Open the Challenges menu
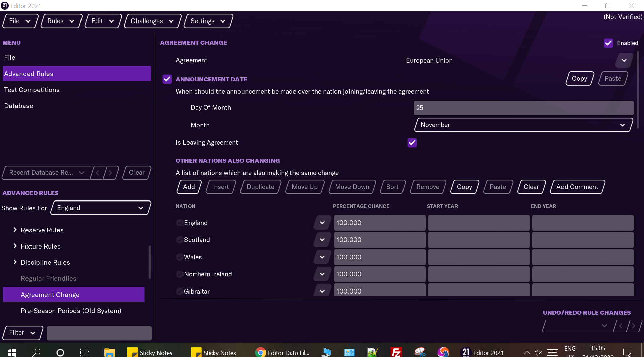Image resolution: width=644 pixels, height=357 pixels. [x=152, y=21]
